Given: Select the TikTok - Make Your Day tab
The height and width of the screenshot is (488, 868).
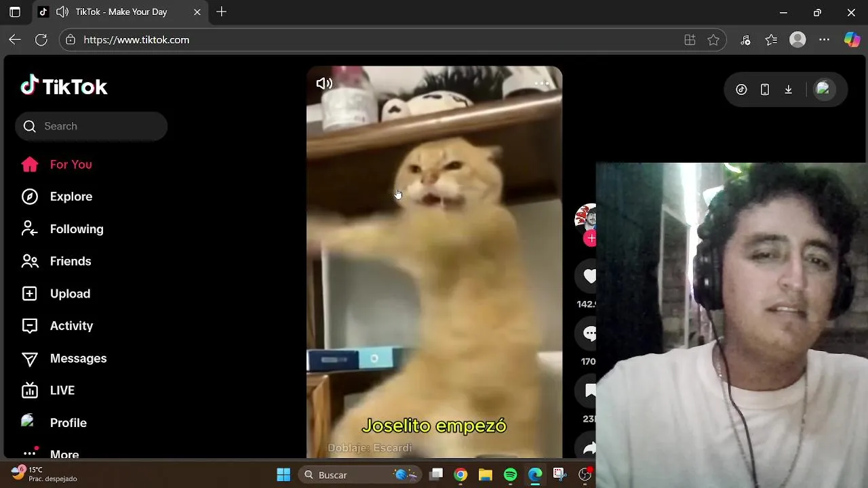Looking at the screenshot, I should (121, 12).
